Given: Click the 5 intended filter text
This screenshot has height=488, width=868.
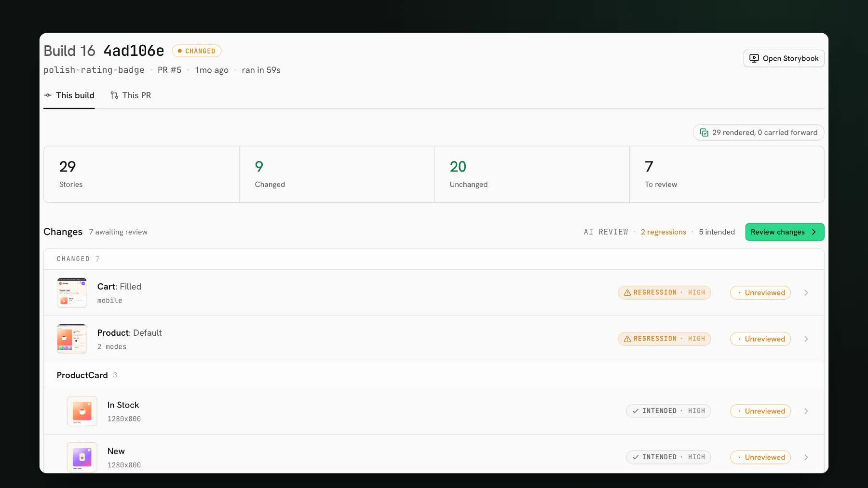Looking at the screenshot, I should pyautogui.click(x=717, y=232).
